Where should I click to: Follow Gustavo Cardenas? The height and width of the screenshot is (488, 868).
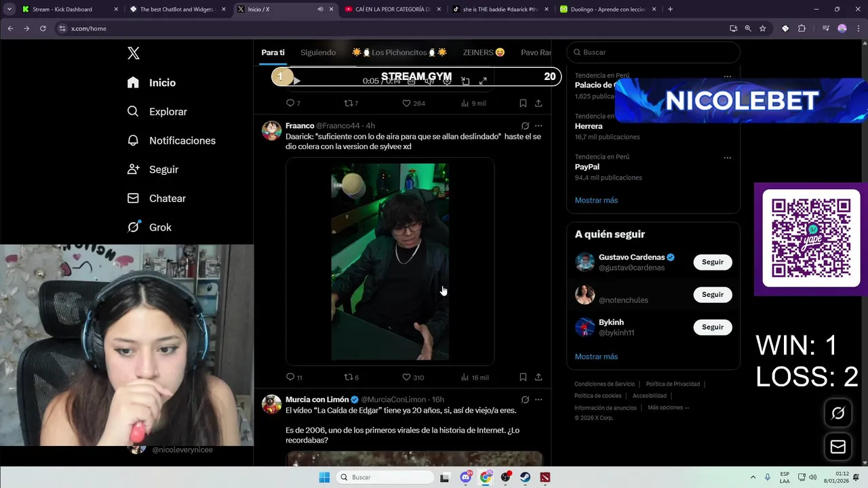(713, 262)
